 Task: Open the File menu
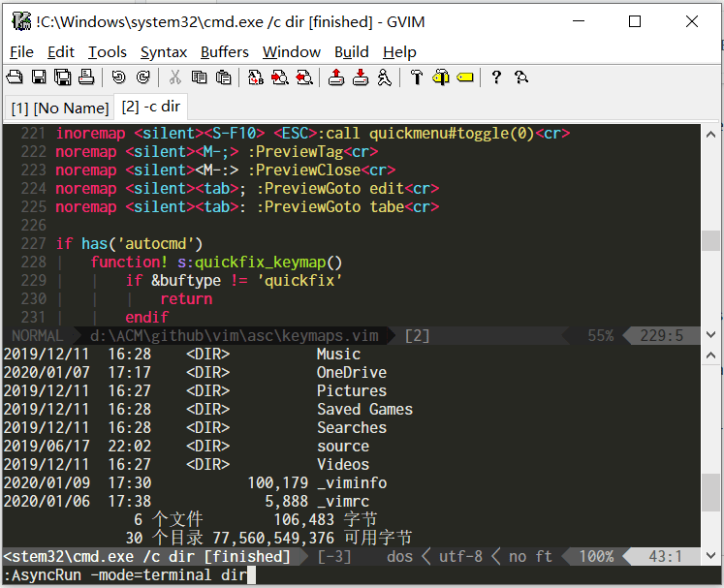coord(21,52)
